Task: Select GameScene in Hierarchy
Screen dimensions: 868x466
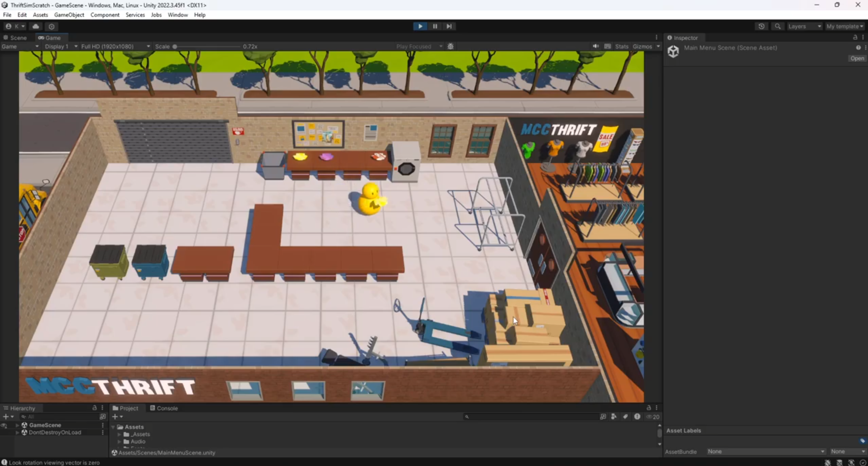Action: point(45,425)
